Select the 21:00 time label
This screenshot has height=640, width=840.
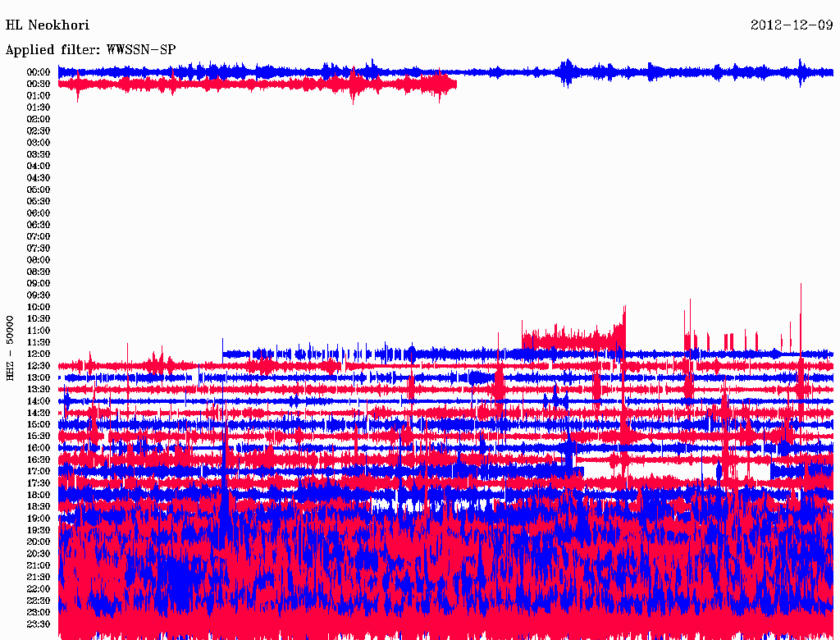coord(39,565)
